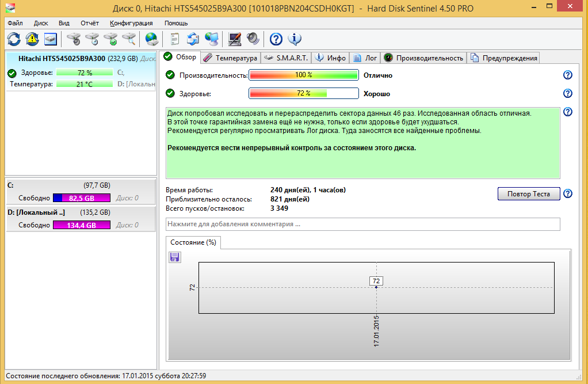The image size is (588, 384).
Task: Click drive D: free space bar 134,4 GB
Action: pos(82,225)
